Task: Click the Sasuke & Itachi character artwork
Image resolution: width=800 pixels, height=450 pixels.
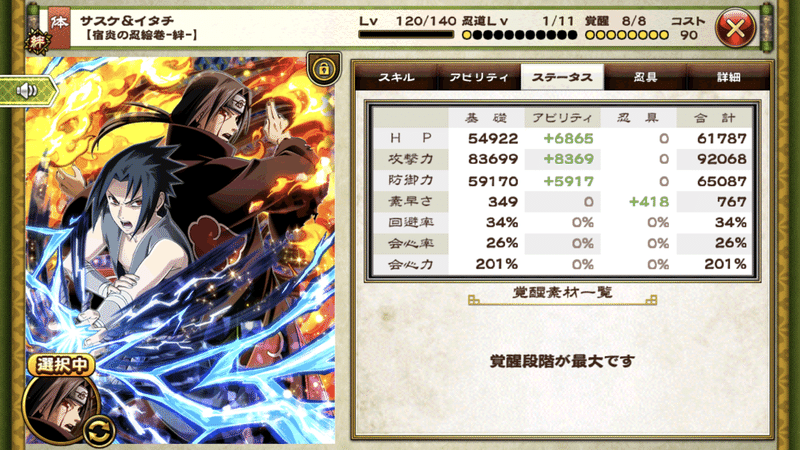Action: (180, 249)
